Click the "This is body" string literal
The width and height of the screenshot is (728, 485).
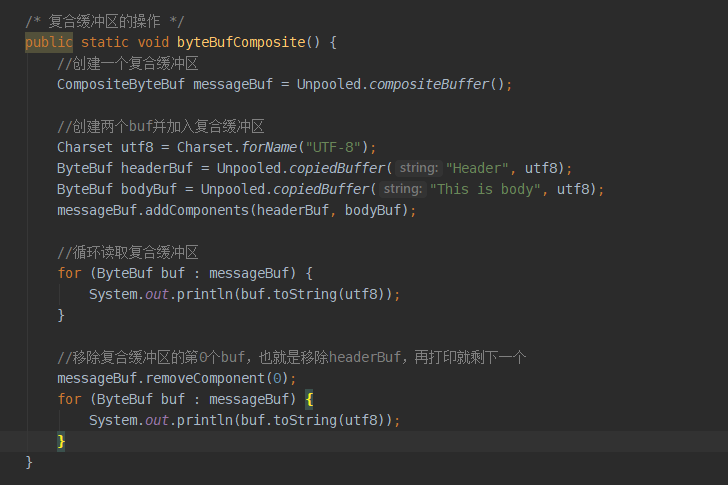point(485,189)
